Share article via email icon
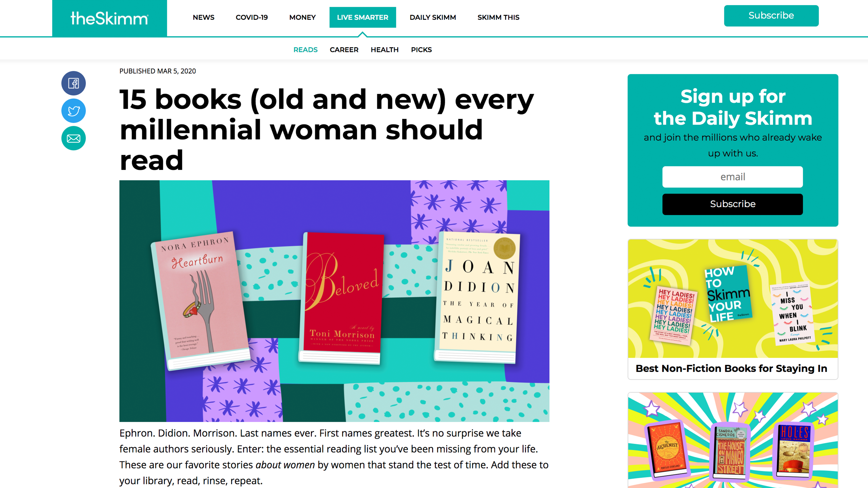This screenshot has width=868, height=488. point(74,138)
